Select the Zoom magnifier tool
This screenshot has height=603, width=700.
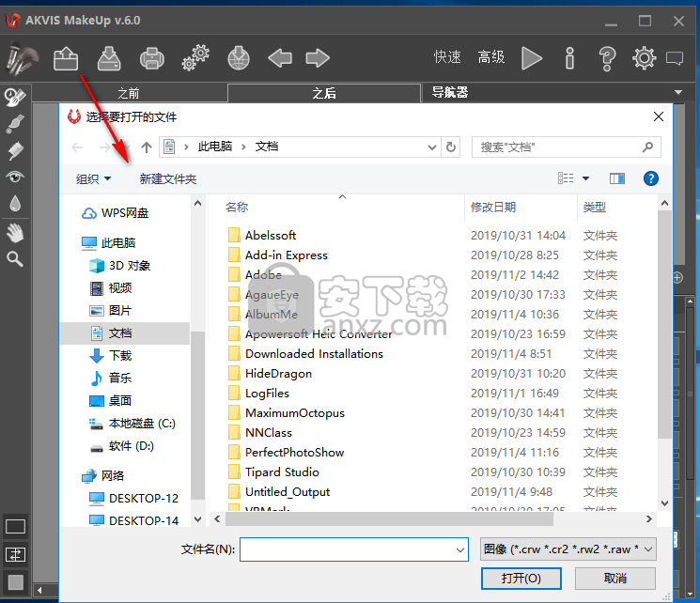tap(15, 259)
